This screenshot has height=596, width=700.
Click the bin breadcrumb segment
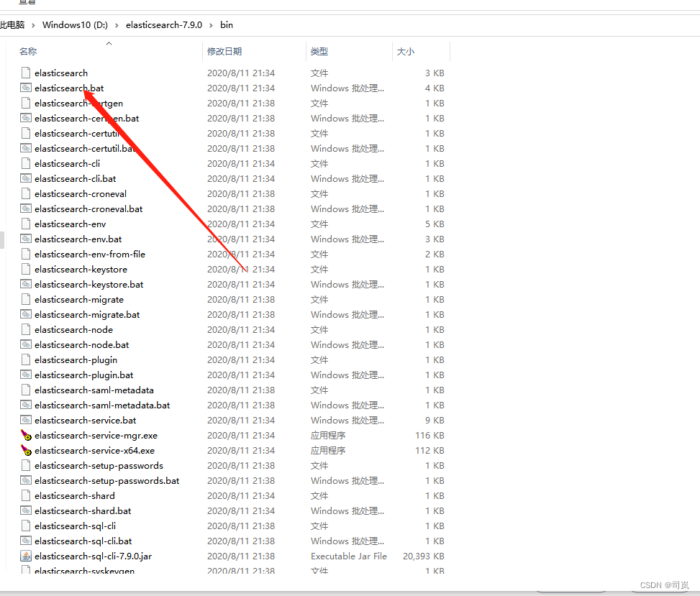pyautogui.click(x=227, y=25)
